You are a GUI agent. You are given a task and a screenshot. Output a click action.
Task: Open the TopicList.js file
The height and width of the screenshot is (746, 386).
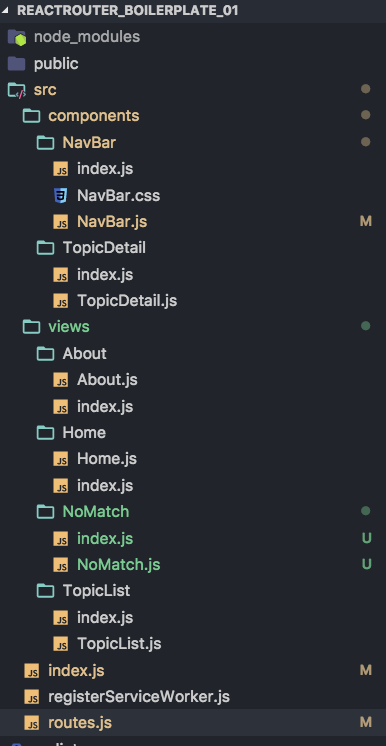tap(119, 643)
